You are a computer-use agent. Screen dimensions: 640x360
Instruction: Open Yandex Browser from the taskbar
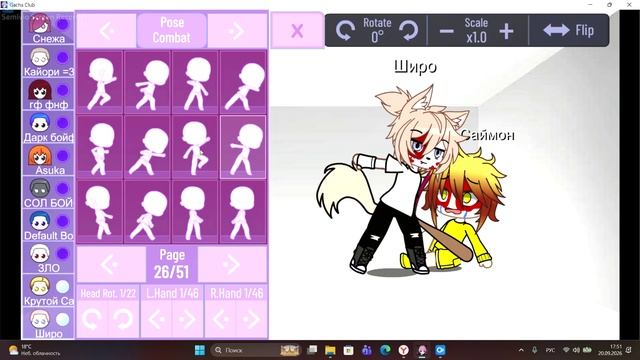403,350
